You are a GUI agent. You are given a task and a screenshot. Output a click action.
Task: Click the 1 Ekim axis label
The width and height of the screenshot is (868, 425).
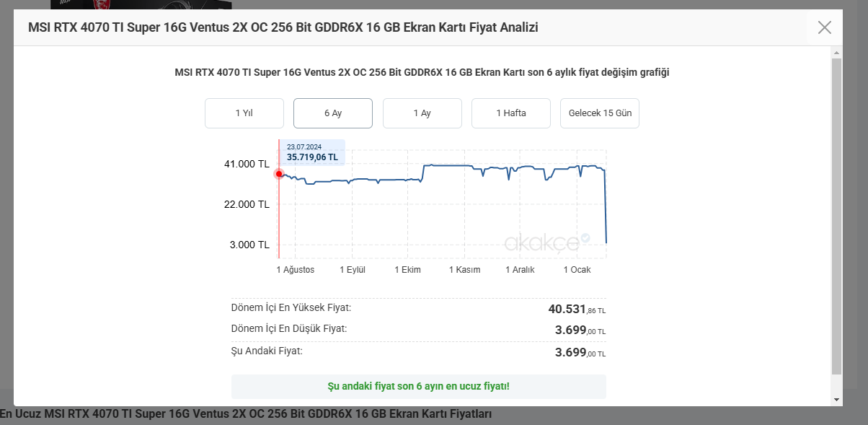tap(407, 270)
